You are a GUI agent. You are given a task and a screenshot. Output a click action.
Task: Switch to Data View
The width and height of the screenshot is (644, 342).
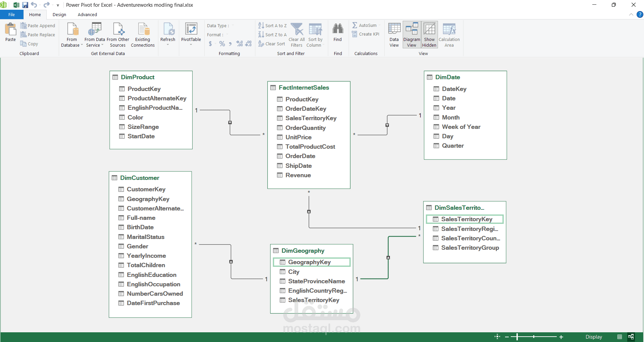[394, 34]
